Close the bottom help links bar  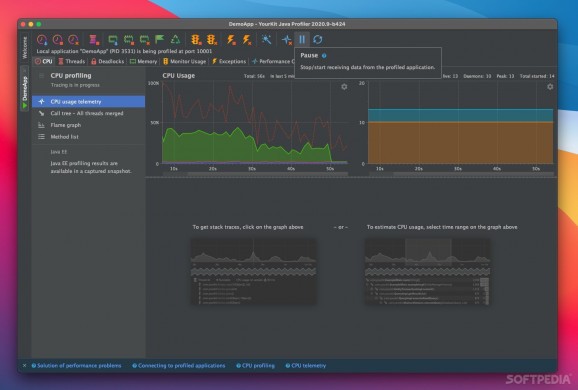click(24, 366)
